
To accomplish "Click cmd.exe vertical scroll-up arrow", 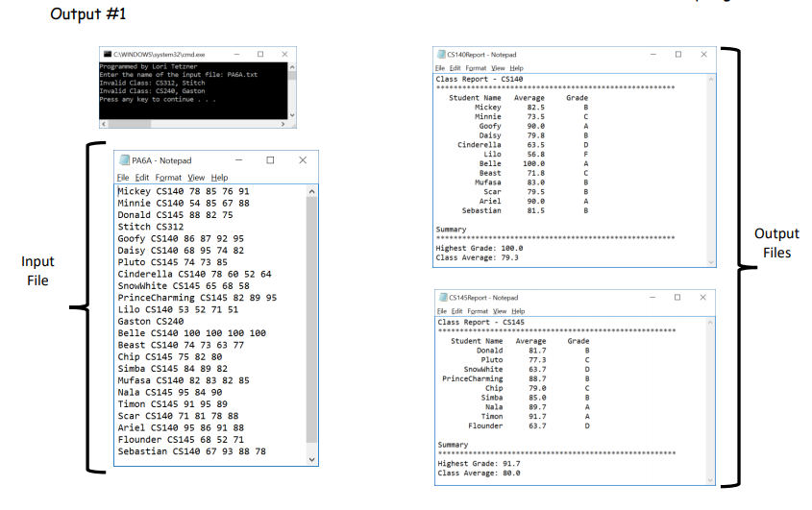I will click(x=292, y=67).
